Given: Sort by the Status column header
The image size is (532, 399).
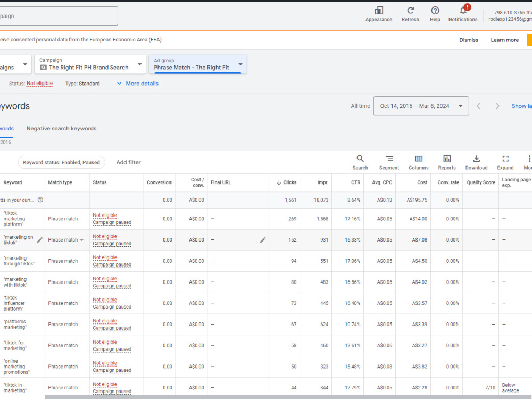Looking at the screenshot, I should 100,182.
